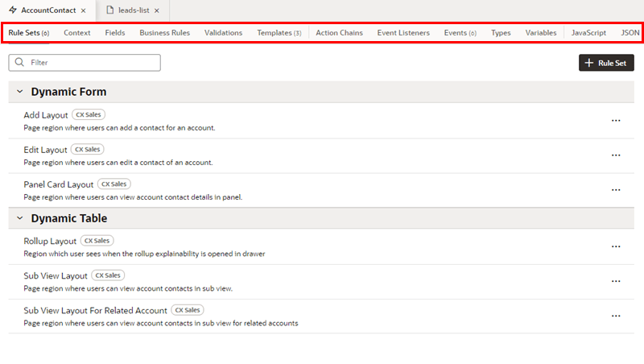Open the Rollup Layout rule set

pos(50,241)
